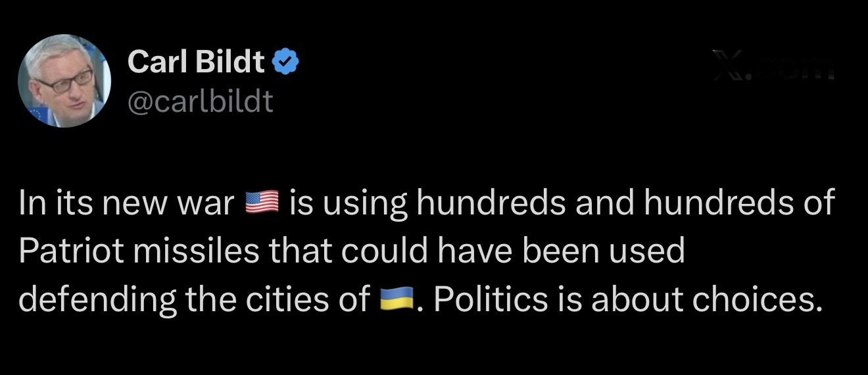This screenshot has height=375, width=868.
Task: Click the blue verified checkmark badge
Action: click(286, 63)
